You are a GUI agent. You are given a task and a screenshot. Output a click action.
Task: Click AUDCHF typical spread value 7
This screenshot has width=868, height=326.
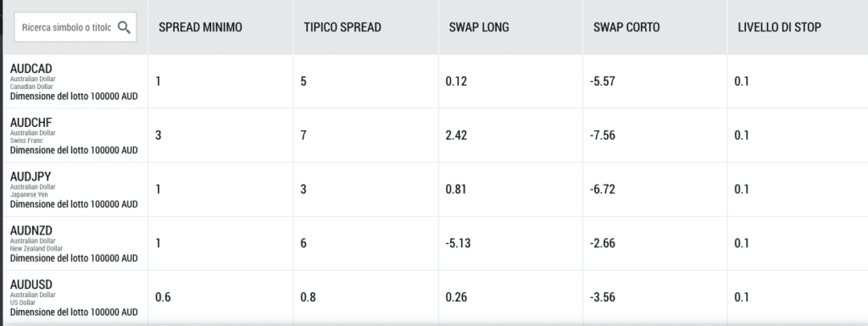(x=303, y=135)
